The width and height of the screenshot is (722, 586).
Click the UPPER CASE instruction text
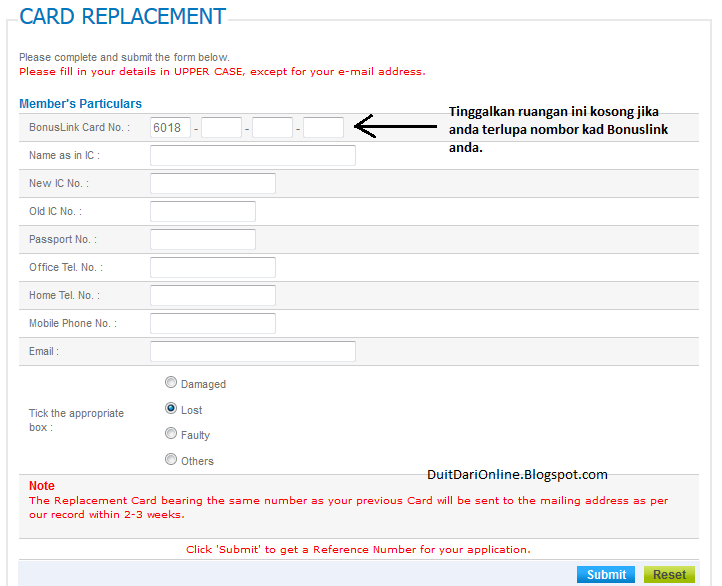[x=222, y=72]
